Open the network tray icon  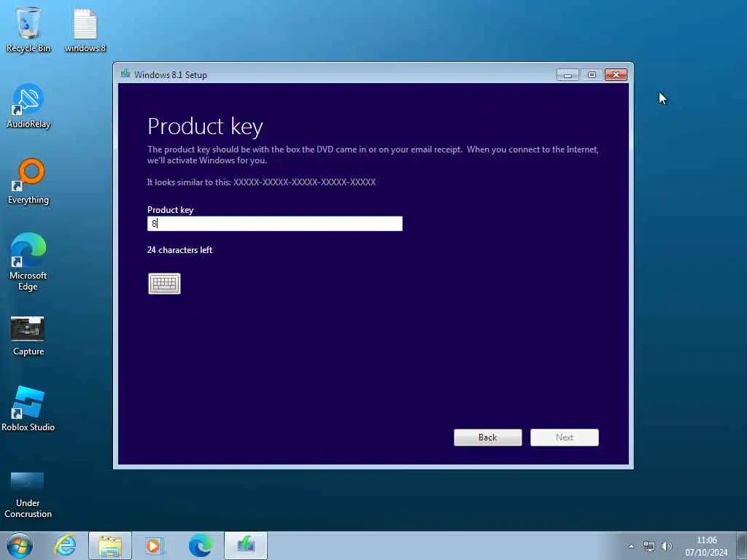coord(649,546)
